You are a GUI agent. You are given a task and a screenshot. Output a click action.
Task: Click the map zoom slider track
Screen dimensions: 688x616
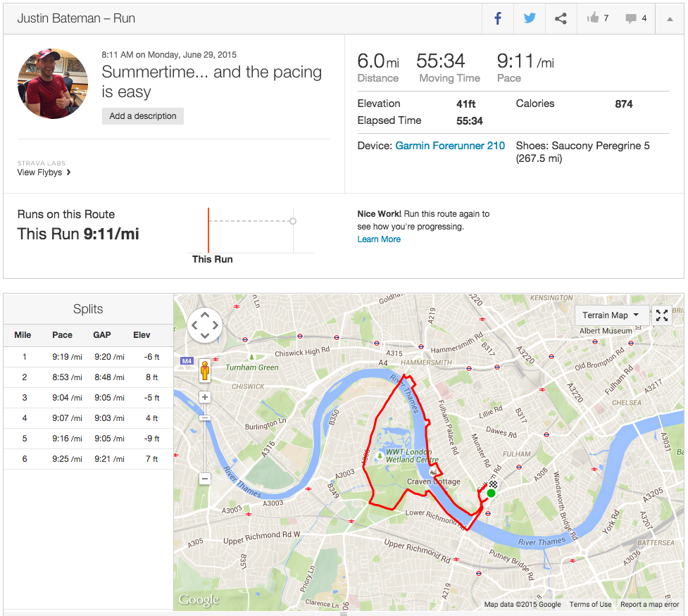point(205,436)
